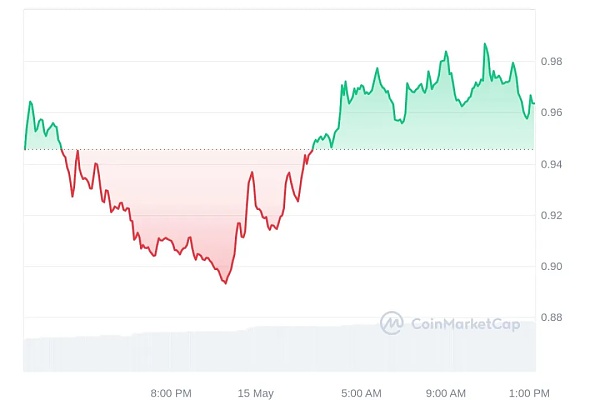Click the 0.94 price axis label
The width and height of the screenshot is (600, 400).
[553, 164]
